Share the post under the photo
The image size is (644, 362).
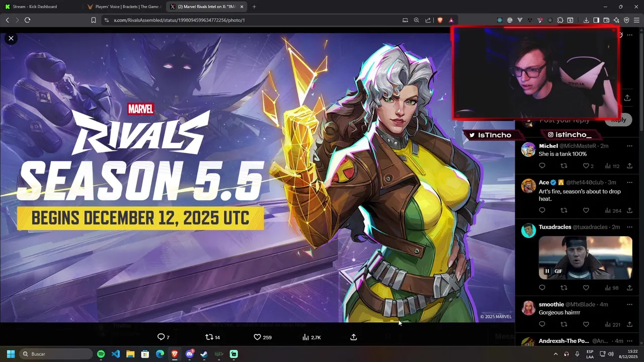pyautogui.click(x=354, y=337)
